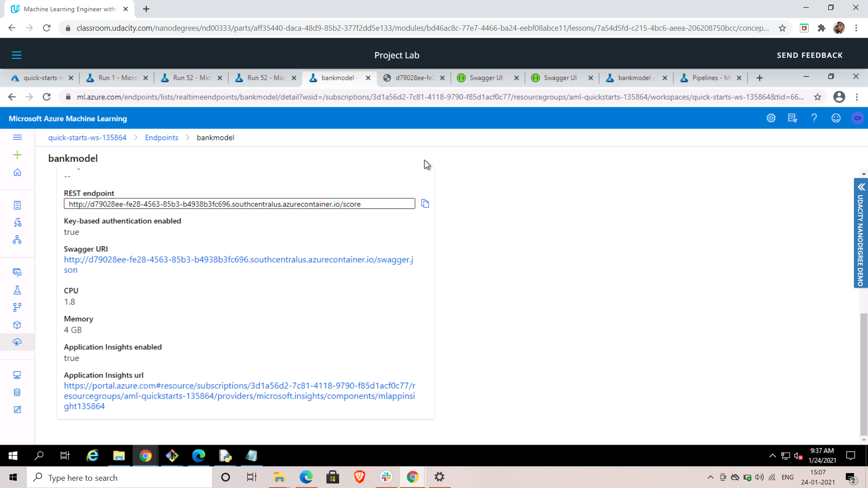
Task: Open the Notebooks section in Azure ML sidebar
Action: [17, 205]
